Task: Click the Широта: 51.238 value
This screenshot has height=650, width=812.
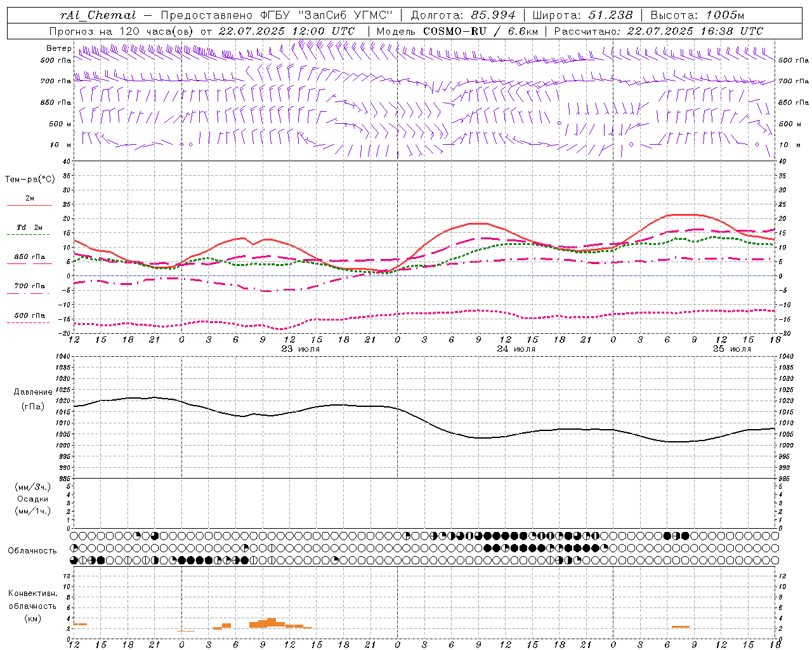Action: (582, 15)
